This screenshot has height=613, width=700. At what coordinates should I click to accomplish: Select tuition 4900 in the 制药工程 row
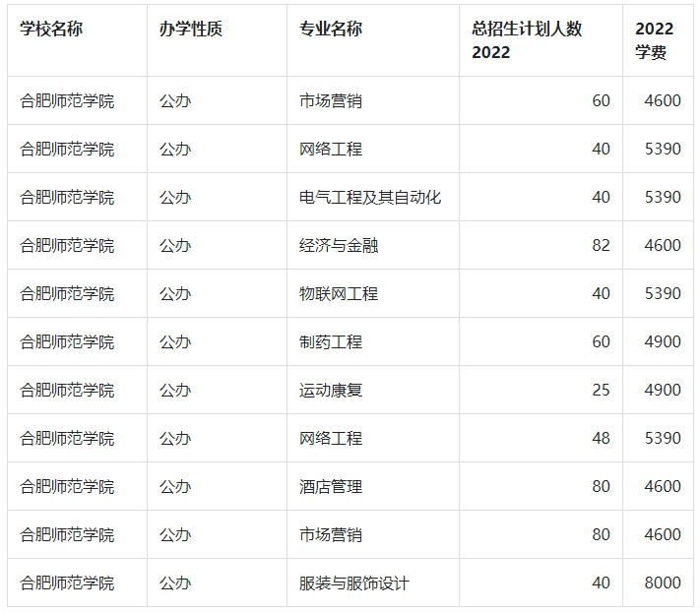pos(662,341)
